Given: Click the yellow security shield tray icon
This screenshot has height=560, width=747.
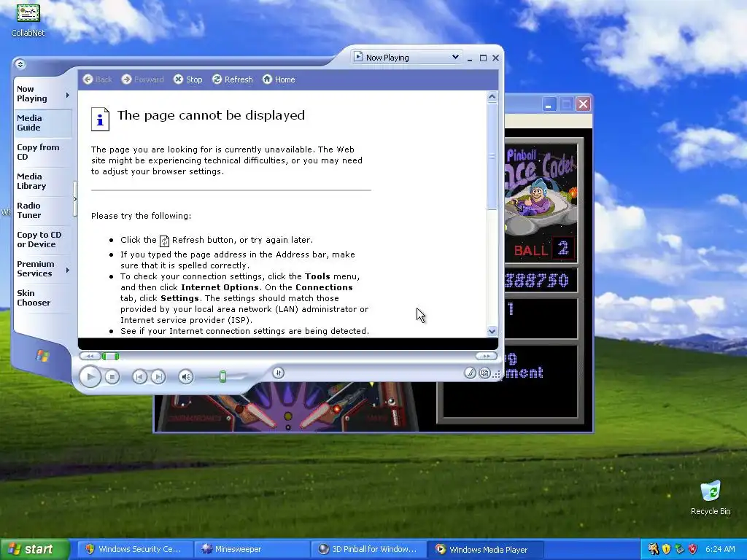Looking at the screenshot, I should point(667,549).
